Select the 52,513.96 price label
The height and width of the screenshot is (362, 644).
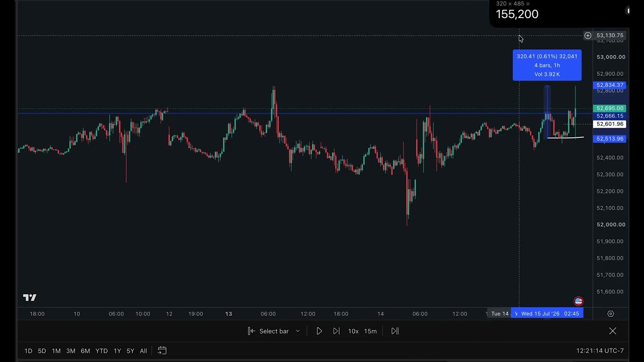610,139
